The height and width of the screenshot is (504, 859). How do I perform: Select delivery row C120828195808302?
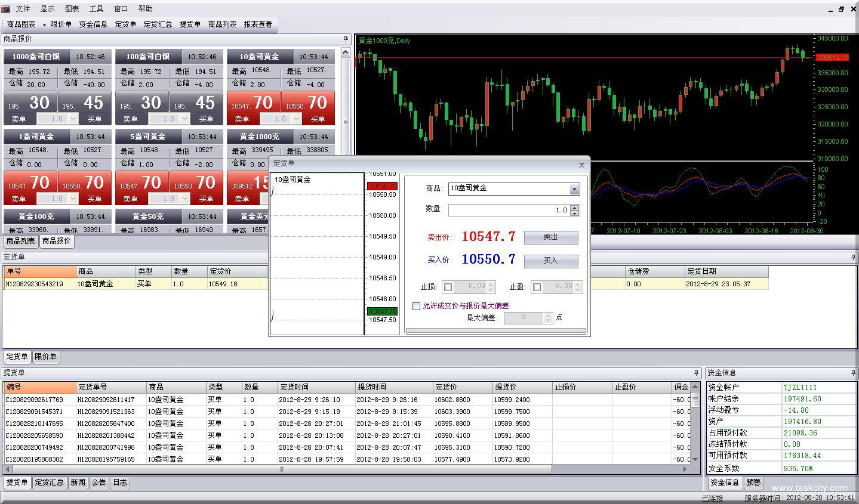(x=347, y=459)
